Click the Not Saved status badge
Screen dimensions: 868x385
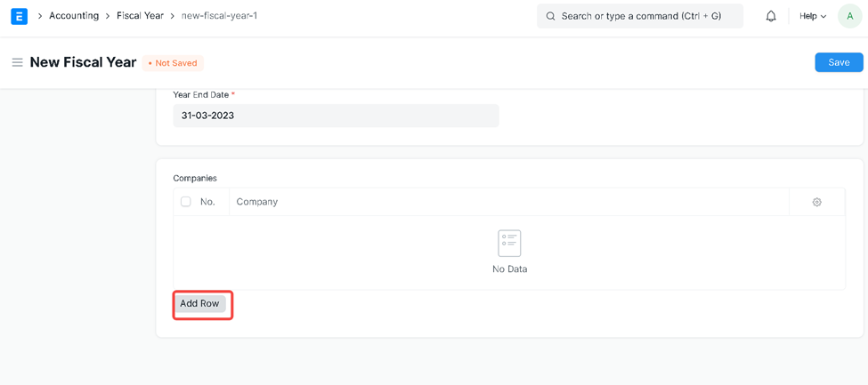(x=174, y=63)
